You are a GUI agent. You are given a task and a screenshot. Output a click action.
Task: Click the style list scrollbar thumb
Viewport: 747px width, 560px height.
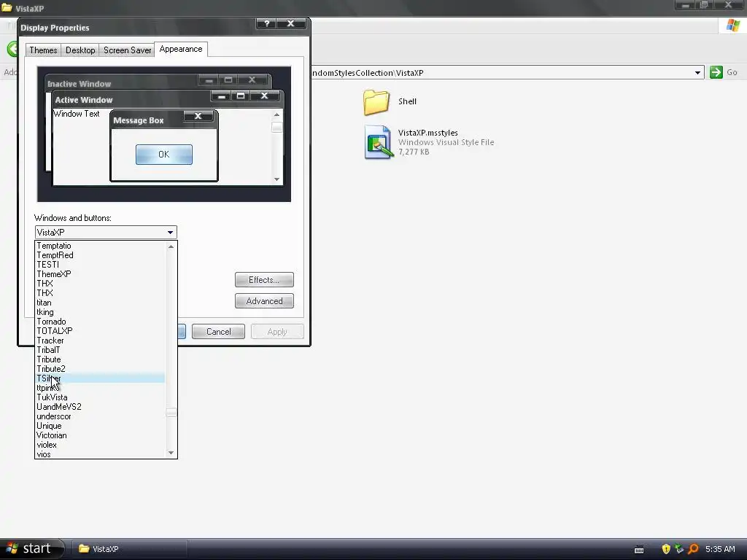pos(171,413)
